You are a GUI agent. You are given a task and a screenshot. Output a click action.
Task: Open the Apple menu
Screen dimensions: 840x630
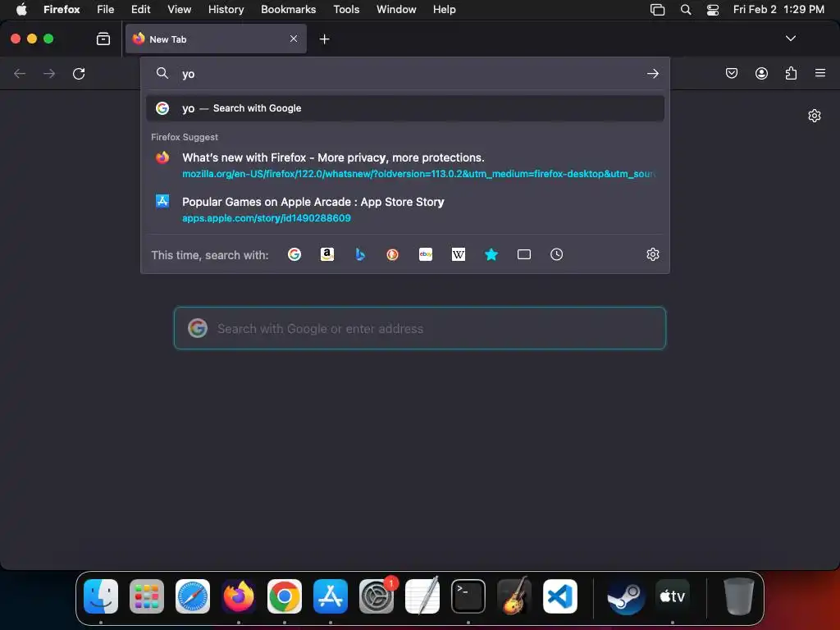coord(21,9)
